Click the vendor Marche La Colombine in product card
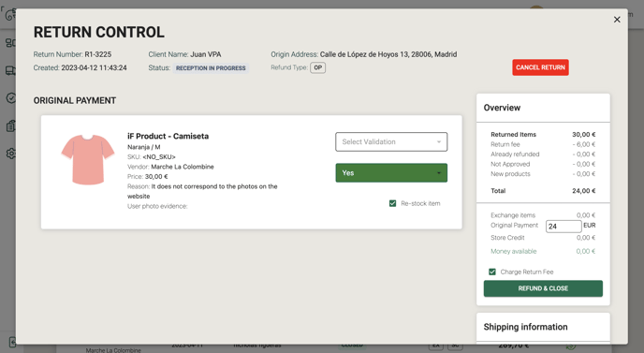This screenshot has width=644, height=353. coord(183,167)
